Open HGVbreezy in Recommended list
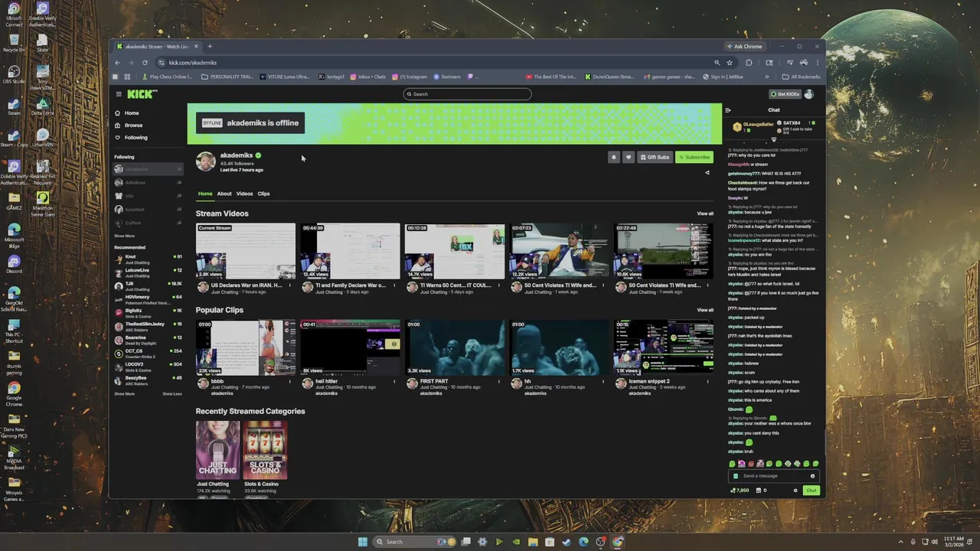 click(148, 299)
